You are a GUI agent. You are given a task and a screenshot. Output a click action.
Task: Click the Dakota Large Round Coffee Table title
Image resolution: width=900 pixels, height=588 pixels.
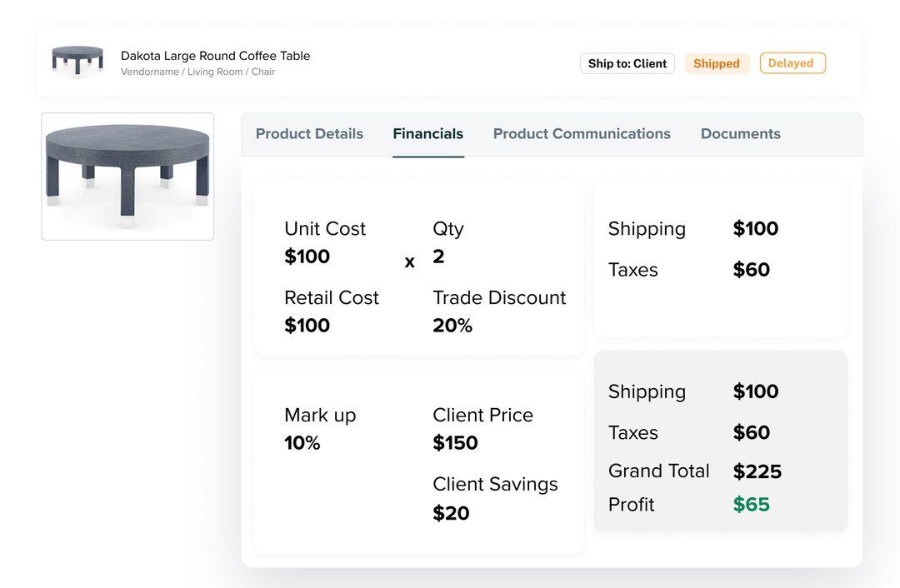click(x=215, y=56)
